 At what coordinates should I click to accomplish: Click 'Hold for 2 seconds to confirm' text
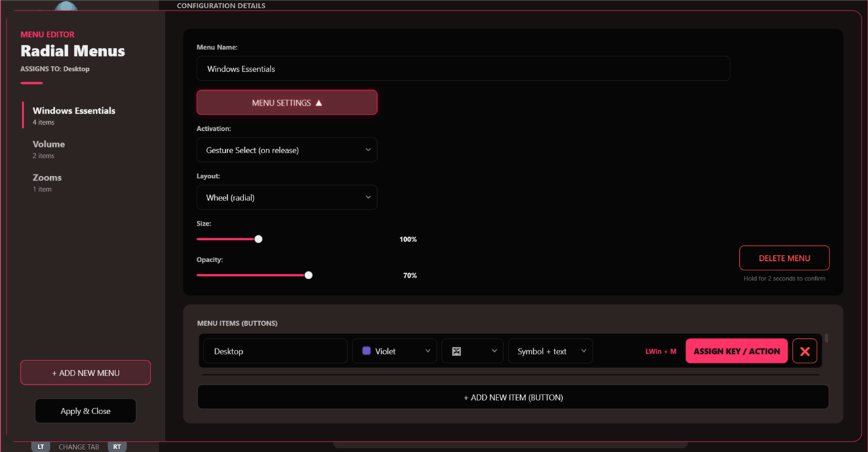coord(785,279)
